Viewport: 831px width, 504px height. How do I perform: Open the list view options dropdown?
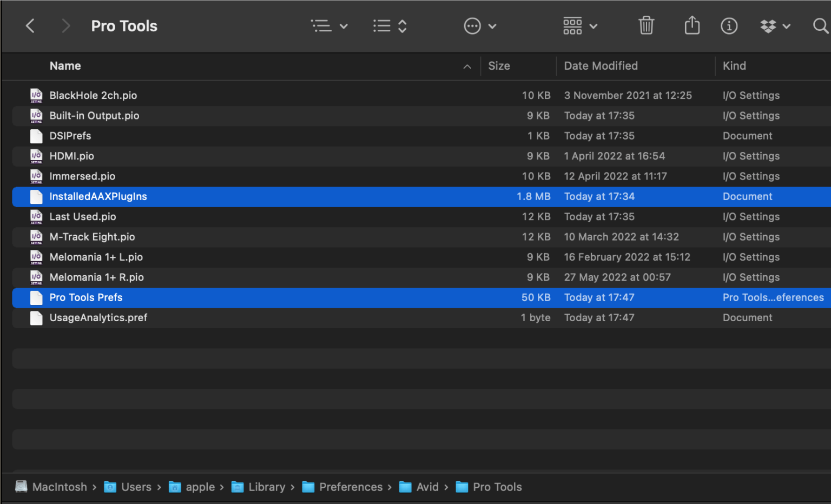[x=329, y=26]
